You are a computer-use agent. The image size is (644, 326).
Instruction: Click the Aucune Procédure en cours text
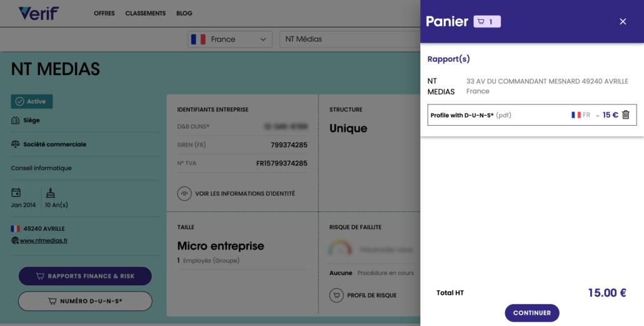371,273
